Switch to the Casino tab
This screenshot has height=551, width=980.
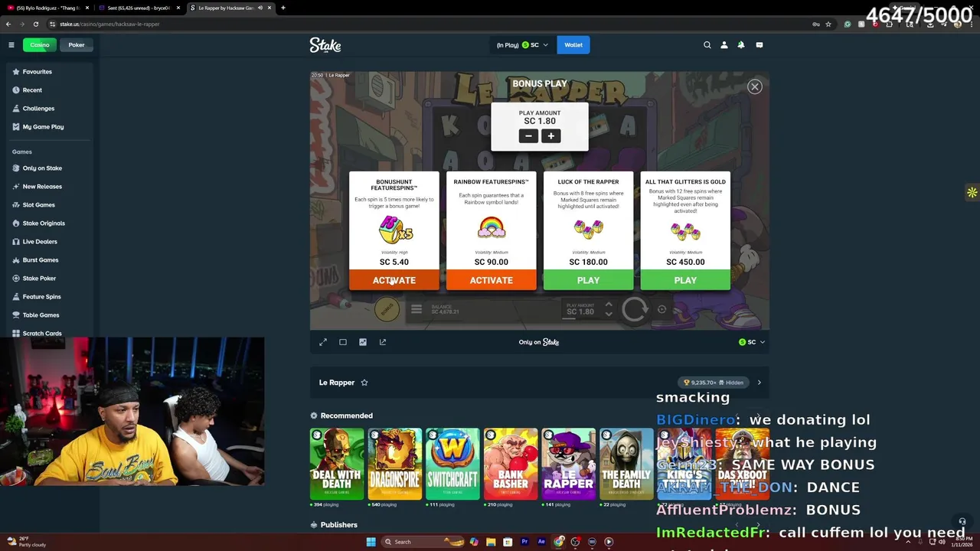click(x=40, y=45)
